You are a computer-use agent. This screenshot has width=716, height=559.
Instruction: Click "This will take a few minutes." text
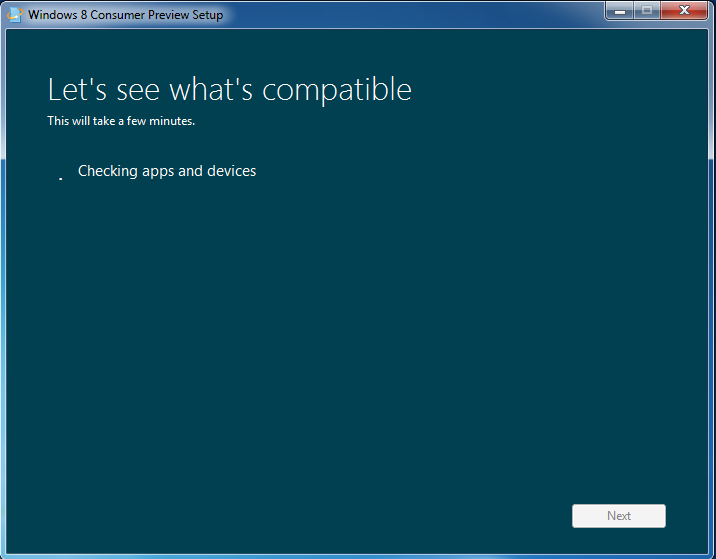pos(121,121)
